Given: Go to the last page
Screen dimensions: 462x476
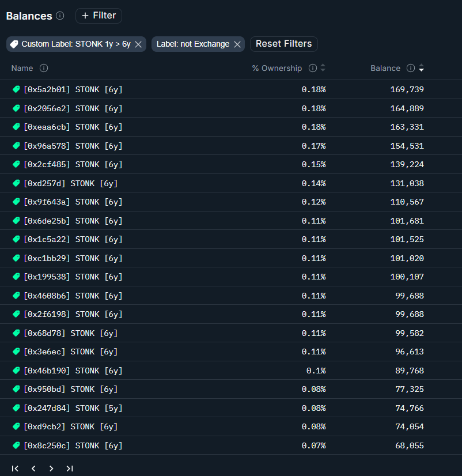Looking at the screenshot, I should [x=70, y=469].
